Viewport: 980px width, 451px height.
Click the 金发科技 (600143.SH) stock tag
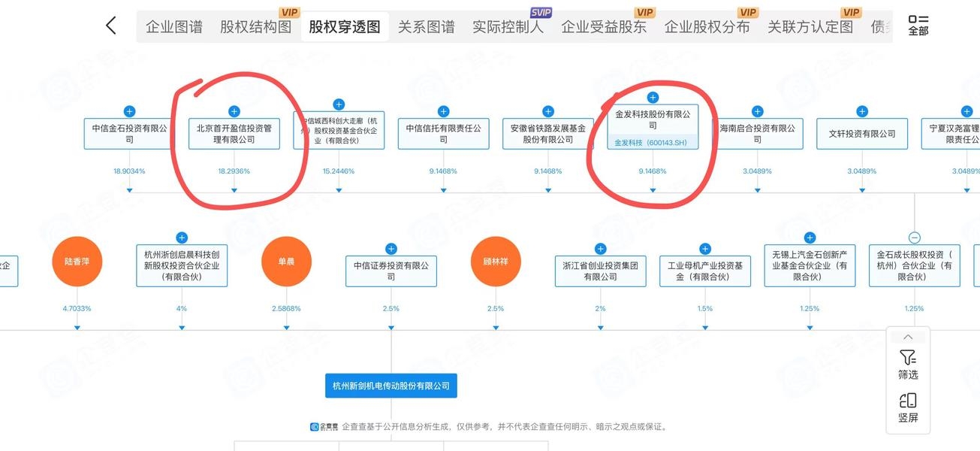pos(653,142)
